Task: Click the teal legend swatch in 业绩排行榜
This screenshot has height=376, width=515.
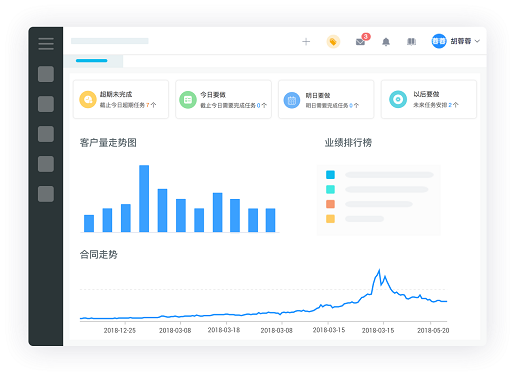Action: [330, 189]
